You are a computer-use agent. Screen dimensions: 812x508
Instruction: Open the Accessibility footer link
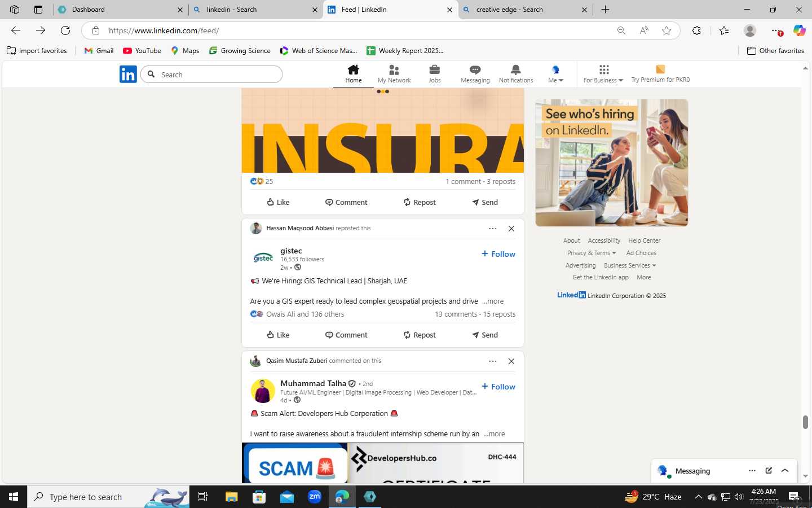pyautogui.click(x=604, y=240)
